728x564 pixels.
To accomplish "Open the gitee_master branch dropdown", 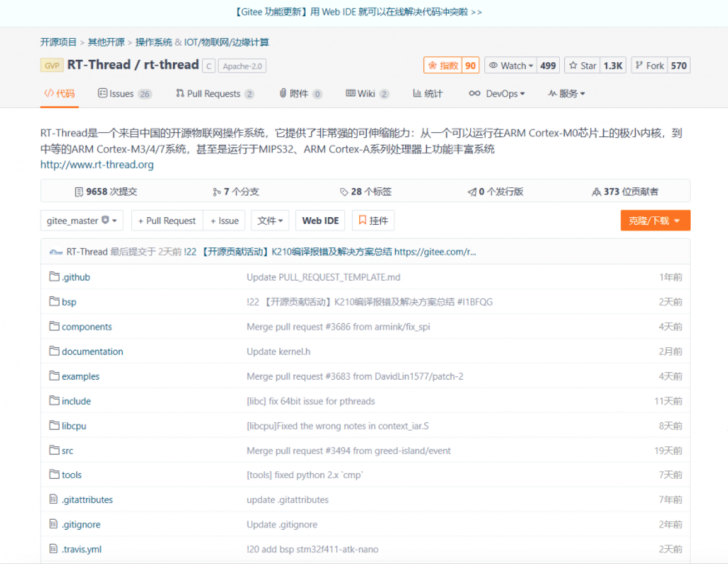I will pyautogui.click(x=82, y=221).
